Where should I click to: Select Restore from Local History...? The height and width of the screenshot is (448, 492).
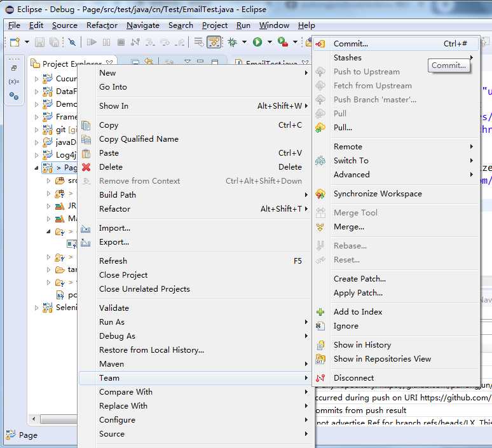pos(195,350)
